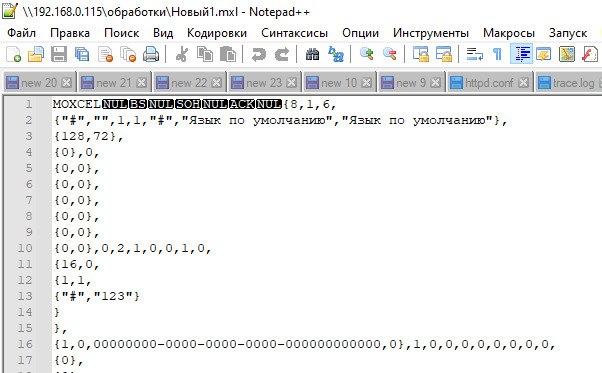
Task: Create a new document with toolbar icon
Action: pyautogui.click(x=13, y=54)
